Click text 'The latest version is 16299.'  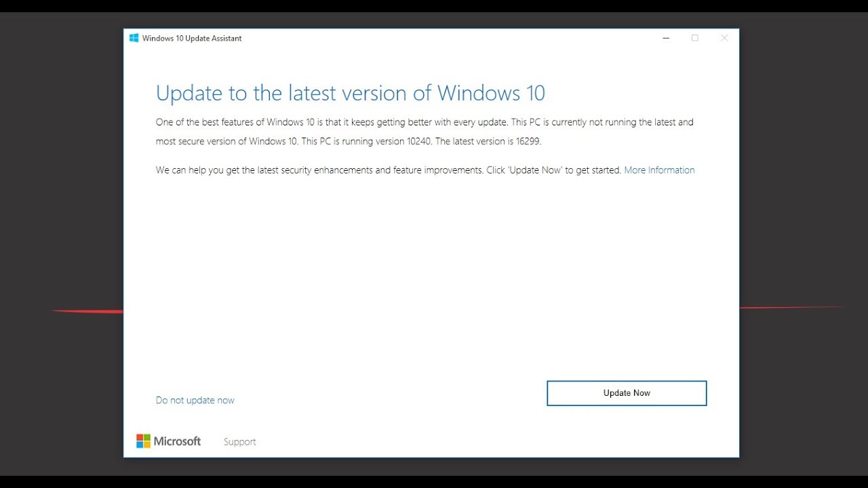point(488,142)
